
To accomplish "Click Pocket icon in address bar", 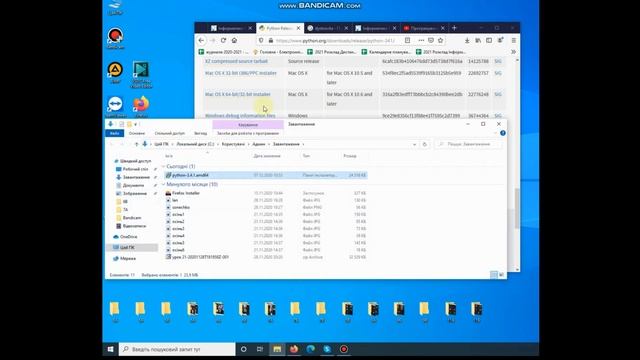I will pos(431,40).
